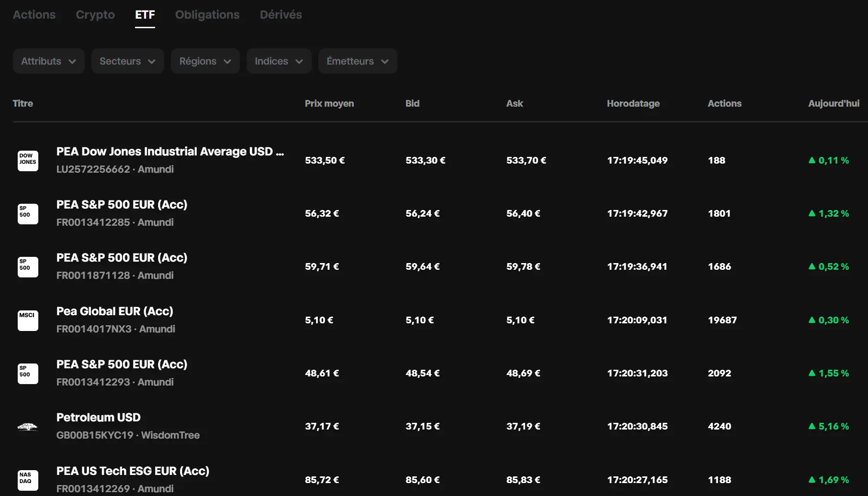Click ask value 48,69 €
Viewport: 868px width, 496px height.
(523, 373)
